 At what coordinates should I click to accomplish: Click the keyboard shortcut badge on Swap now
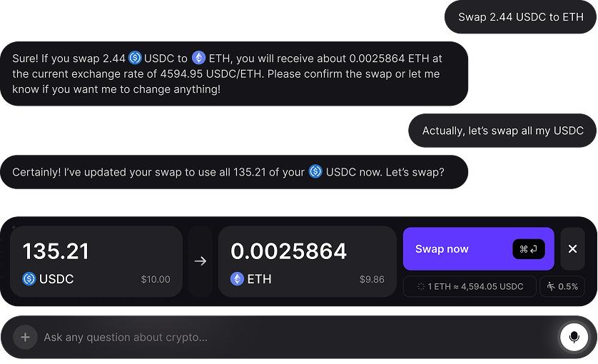pos(528,249)
